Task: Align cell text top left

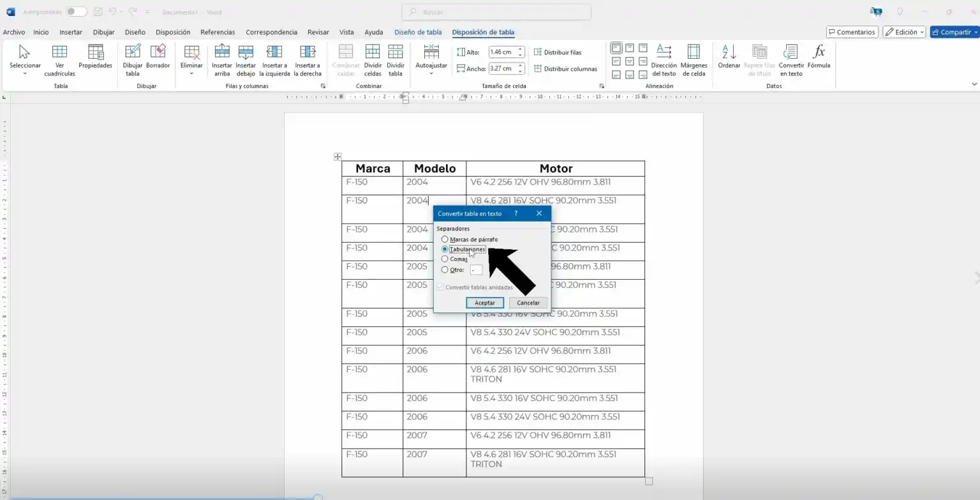Action: pos(616,48)
